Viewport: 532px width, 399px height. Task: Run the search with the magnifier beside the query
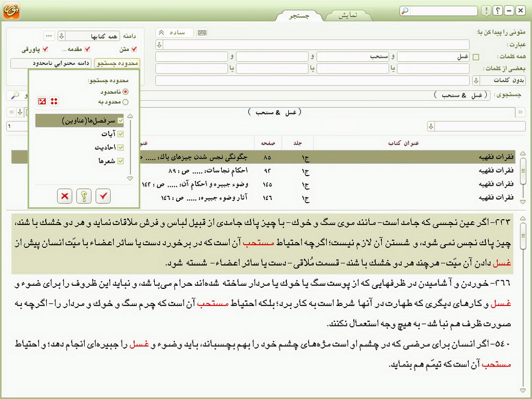point(15,95)
